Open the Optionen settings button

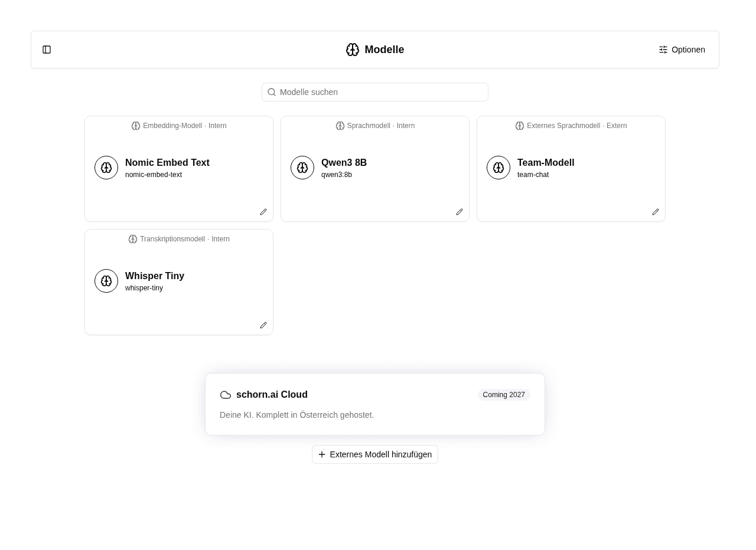click(682, 50)
